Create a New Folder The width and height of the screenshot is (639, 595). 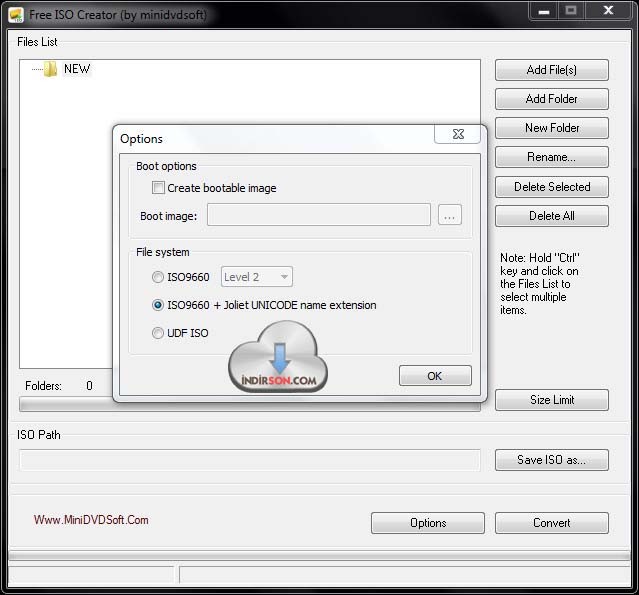coord(552,128)
